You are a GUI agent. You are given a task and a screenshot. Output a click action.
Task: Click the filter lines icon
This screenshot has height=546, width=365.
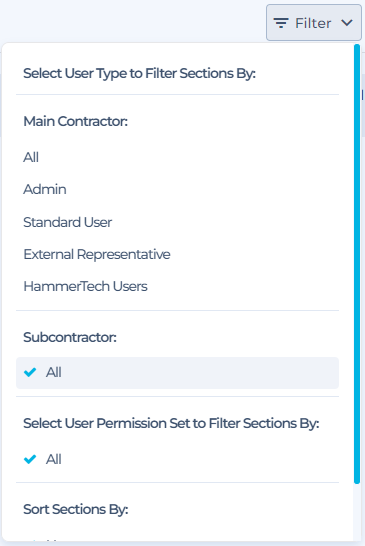[281, 23]
